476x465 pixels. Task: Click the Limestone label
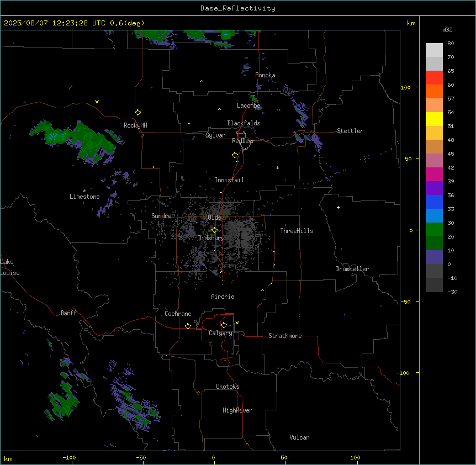84,197
